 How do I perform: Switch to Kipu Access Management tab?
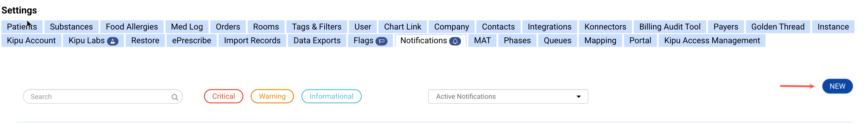(x=712, y=41)
